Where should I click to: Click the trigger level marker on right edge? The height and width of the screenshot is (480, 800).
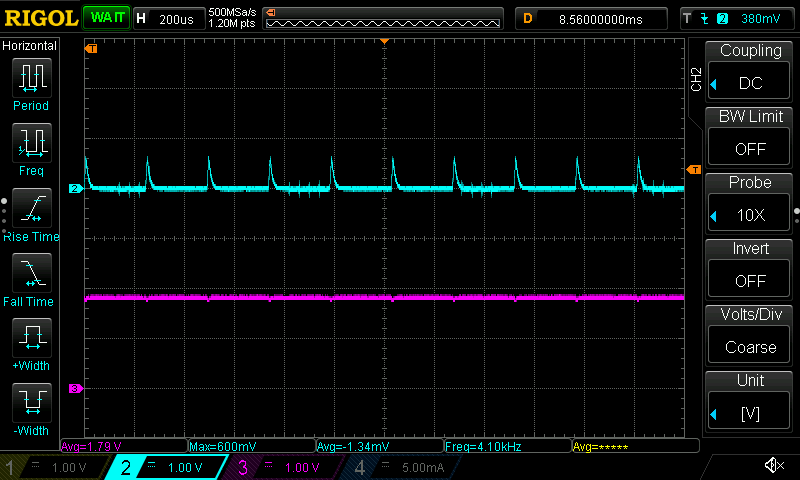tap(694, 169)
